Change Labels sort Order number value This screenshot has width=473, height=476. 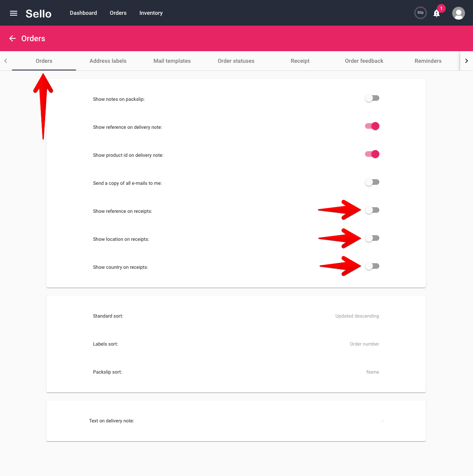364,344
